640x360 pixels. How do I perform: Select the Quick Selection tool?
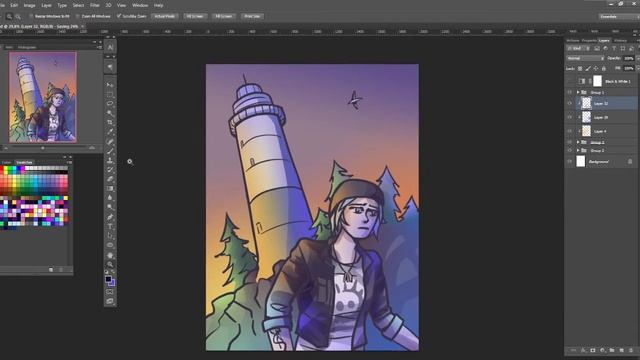point(110,113)
